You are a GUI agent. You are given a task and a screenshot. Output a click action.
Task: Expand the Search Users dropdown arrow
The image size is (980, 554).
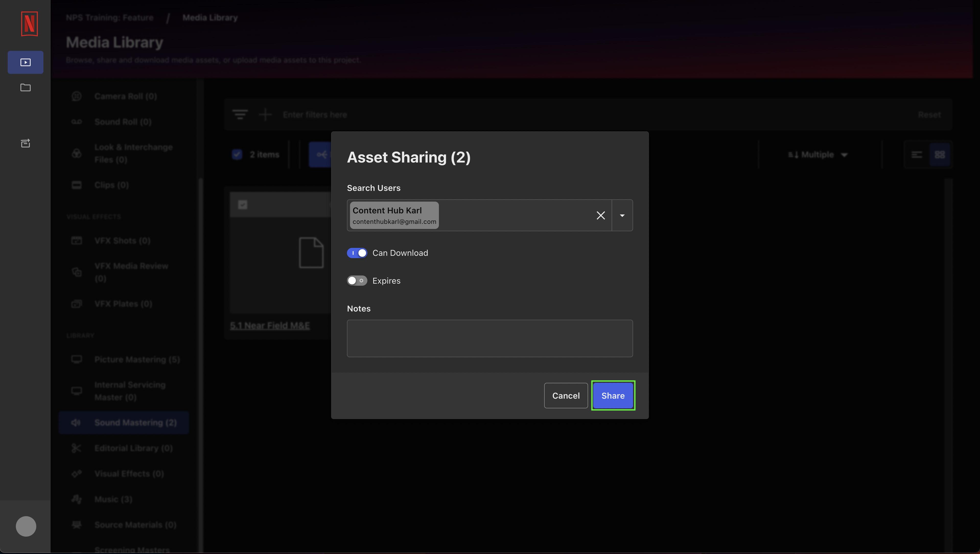point(622,215)
